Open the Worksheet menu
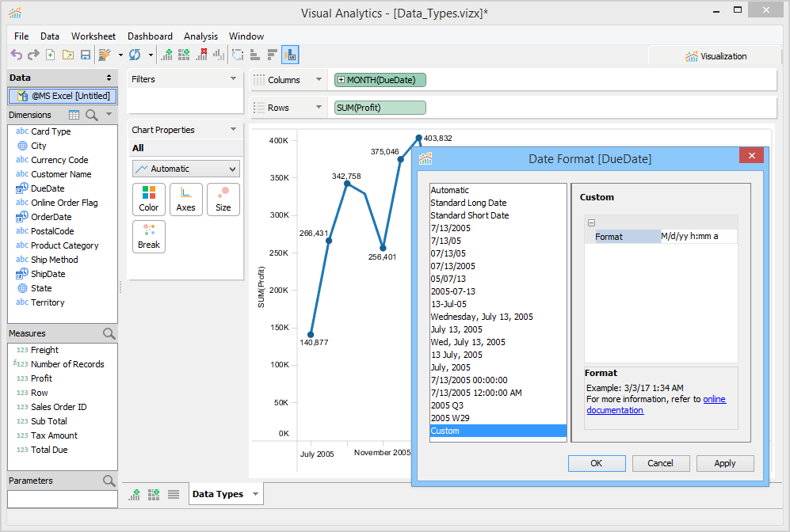The width and height of the screenshot is (790, 532). [x=94, y=36]
